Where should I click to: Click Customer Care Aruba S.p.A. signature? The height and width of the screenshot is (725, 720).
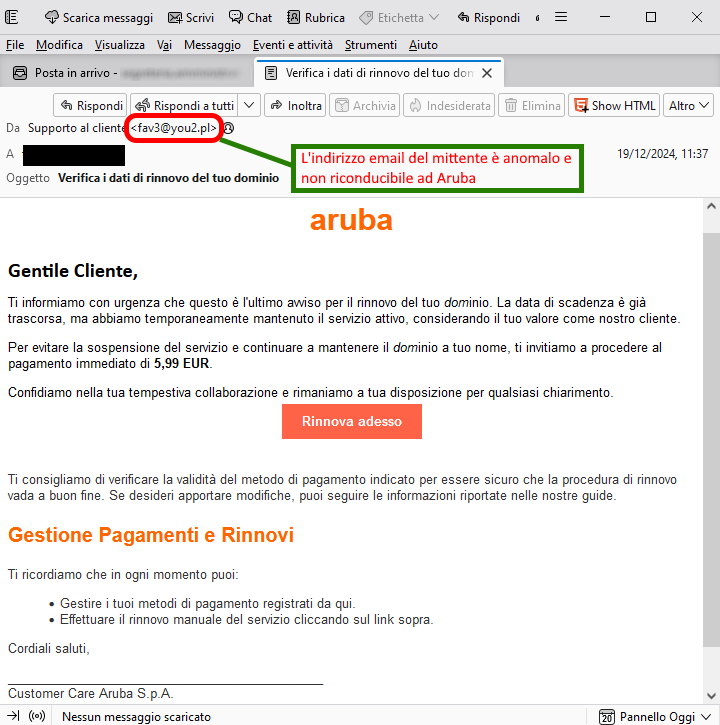[x=91, y=693]
